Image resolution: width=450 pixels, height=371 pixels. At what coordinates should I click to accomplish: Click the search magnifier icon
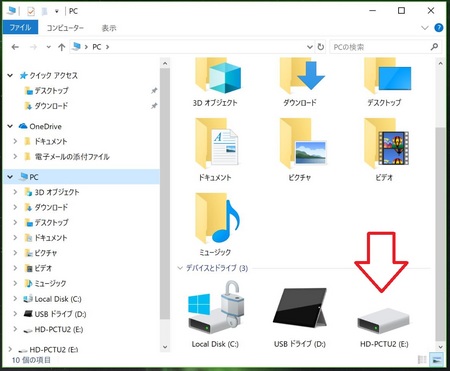434,47
